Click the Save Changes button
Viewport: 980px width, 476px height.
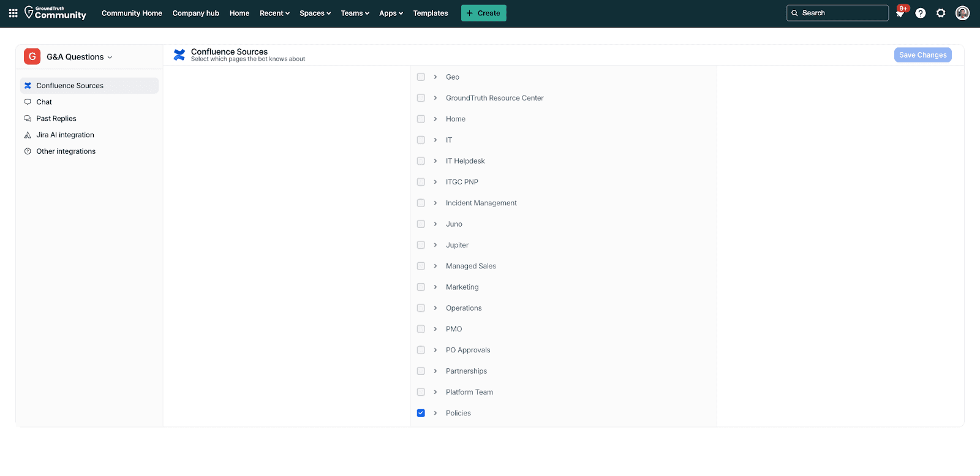922,55
